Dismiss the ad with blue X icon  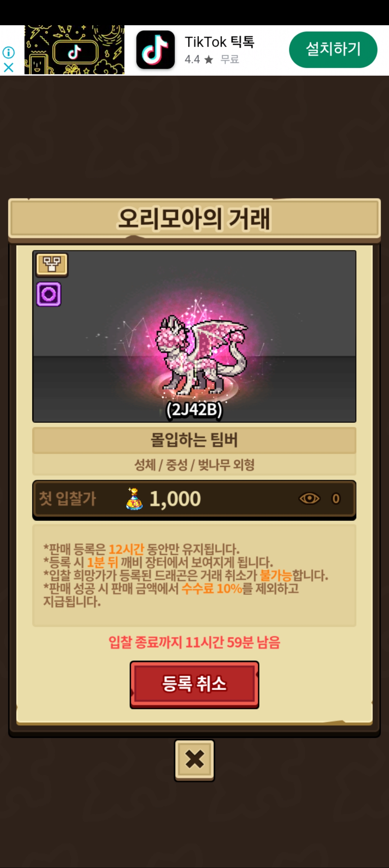pyautogui.click(x=9, y=67)
